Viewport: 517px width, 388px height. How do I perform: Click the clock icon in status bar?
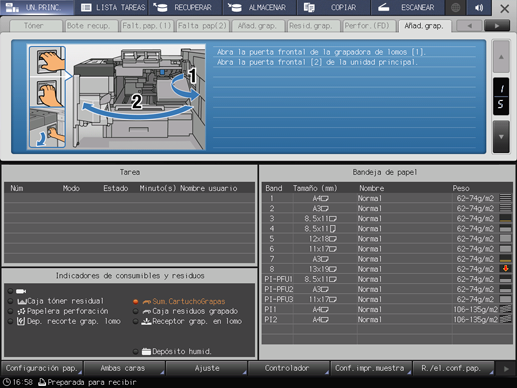coord(6,382)
